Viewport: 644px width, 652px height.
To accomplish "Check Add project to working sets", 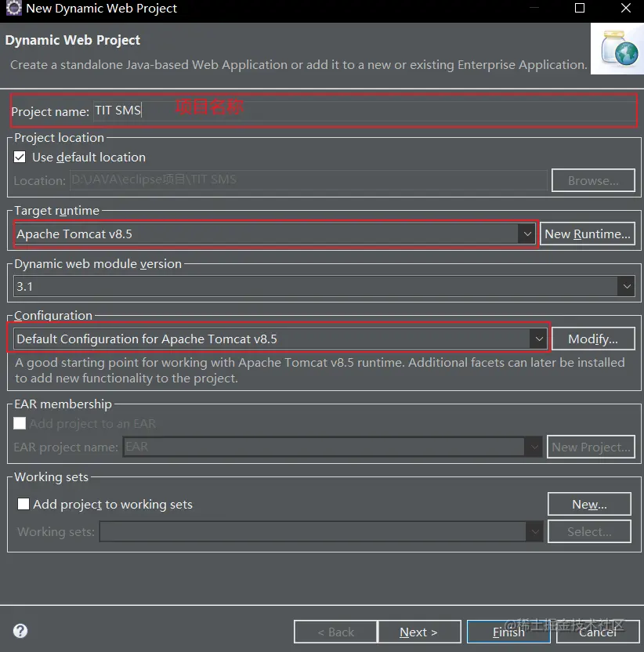I will [24, 504].
